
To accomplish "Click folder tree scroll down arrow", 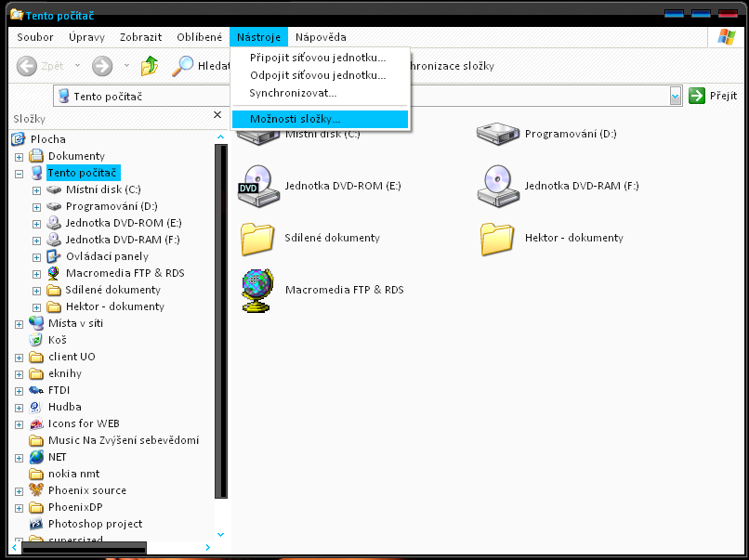I will [x=220, y=535].
